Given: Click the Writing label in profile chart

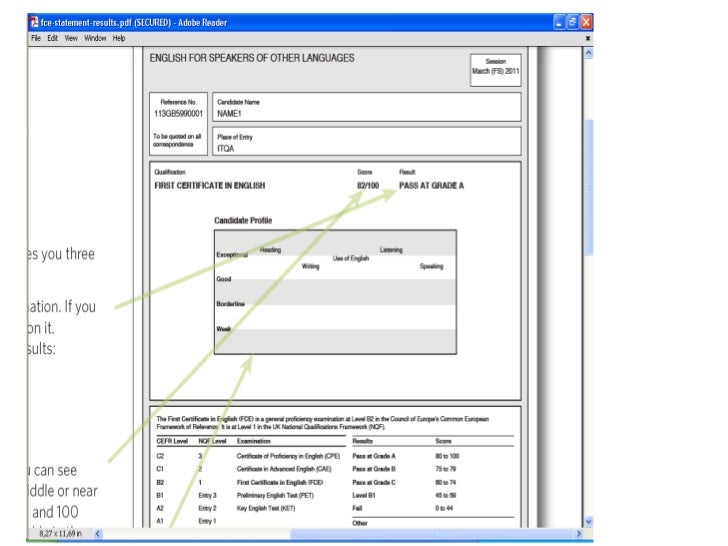Looking at the screenshot, I should click(311, 266).
